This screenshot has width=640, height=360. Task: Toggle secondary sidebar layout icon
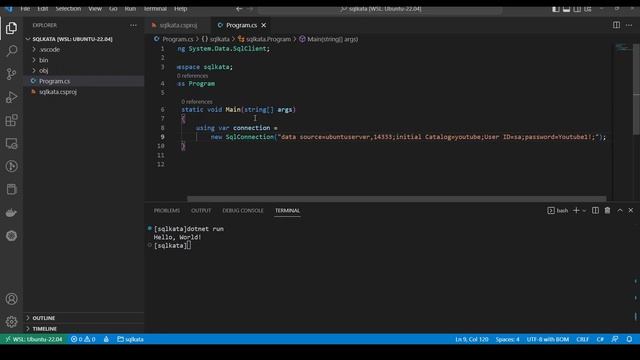(x=577, y=9)
